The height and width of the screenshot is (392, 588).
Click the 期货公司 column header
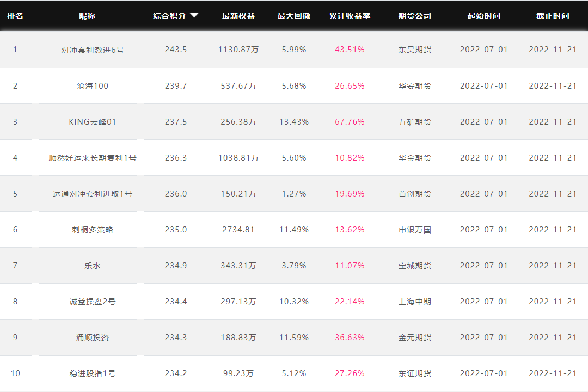coord(415,16)
